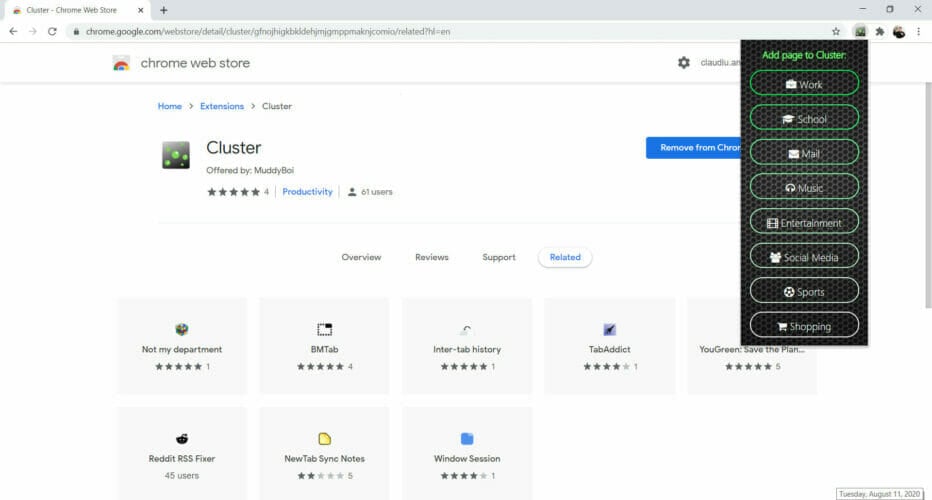Add page to the Entertainment cluster
This screenshot has width=932, height=500.
point(804,222)
